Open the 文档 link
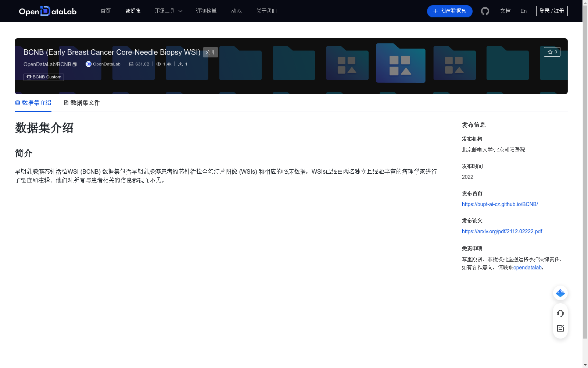Image resolution: width=588 pixels, height=368 pixels. (x=505, y=11)
